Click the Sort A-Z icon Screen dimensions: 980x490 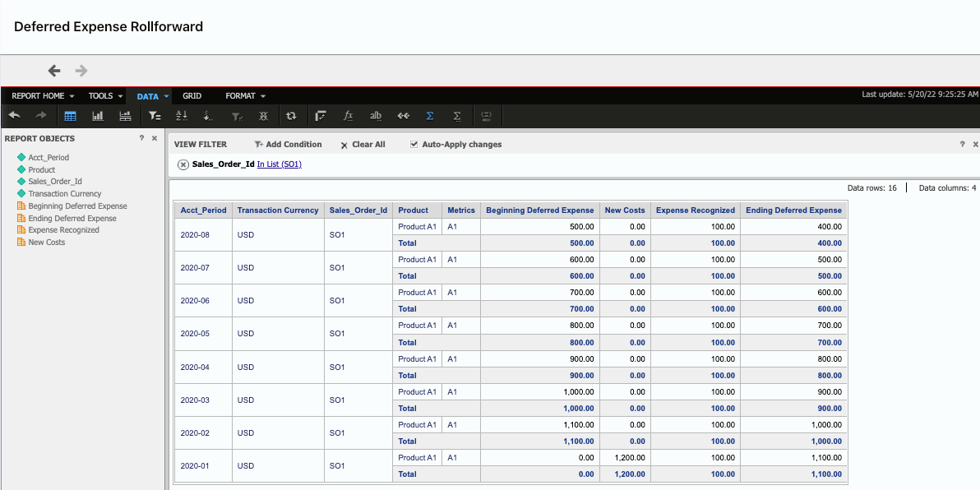pos(182,116)
